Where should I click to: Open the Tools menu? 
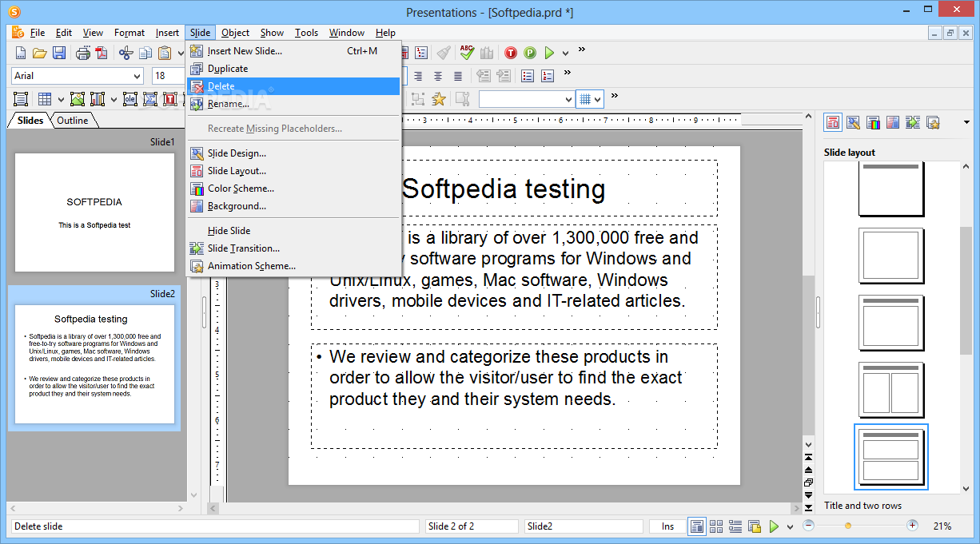coord(306,33)
